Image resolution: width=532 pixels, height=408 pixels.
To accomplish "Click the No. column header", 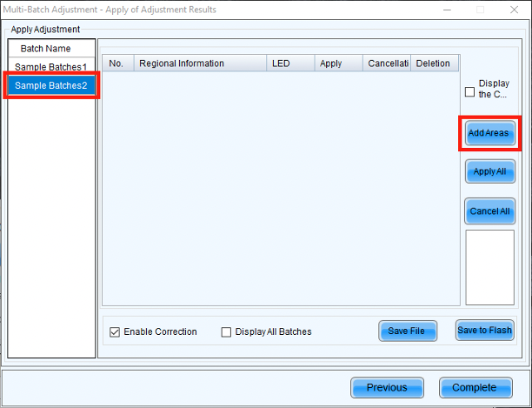I will click(x=117, y=64).
